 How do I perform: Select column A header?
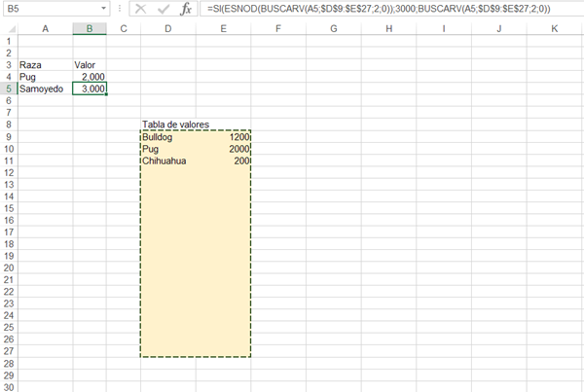tap(45, 28)
